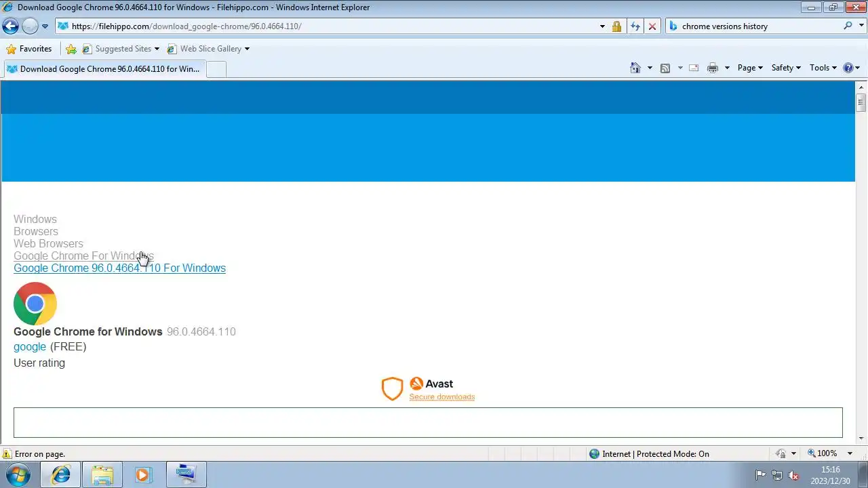The width and height of the screenshot is (868, 488).
Task: Click the Print icon
Action: point(713,68)
